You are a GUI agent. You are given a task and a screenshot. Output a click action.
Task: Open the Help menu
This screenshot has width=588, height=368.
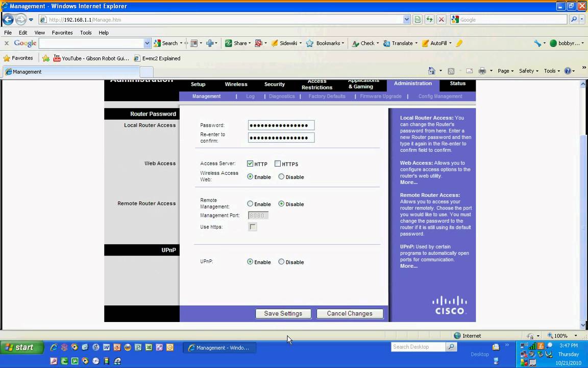coord(104,33)
